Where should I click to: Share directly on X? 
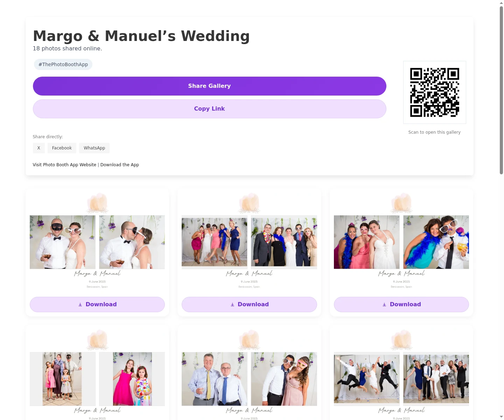(x=39, y=148)
